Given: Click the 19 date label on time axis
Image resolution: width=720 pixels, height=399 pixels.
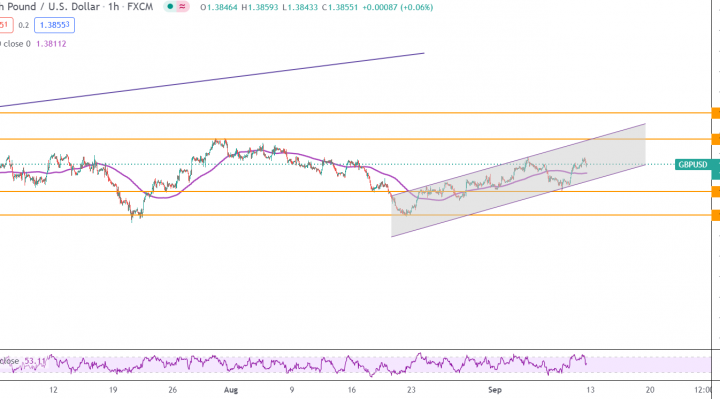Looking at the screenshot, I should 113,390.
